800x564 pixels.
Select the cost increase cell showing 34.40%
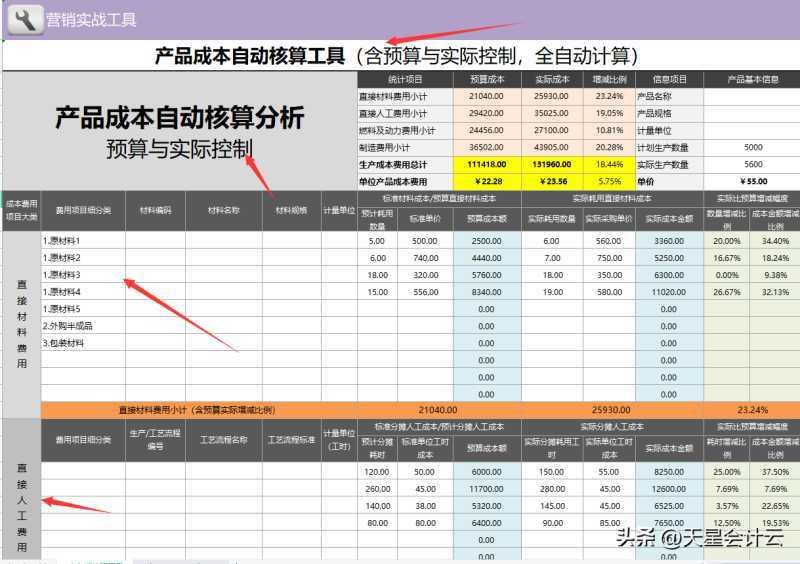(774, 240)
